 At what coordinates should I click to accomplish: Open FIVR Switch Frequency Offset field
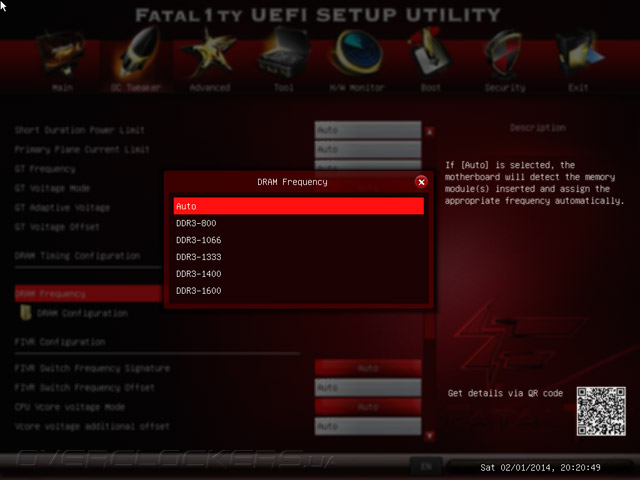point(368,387)
